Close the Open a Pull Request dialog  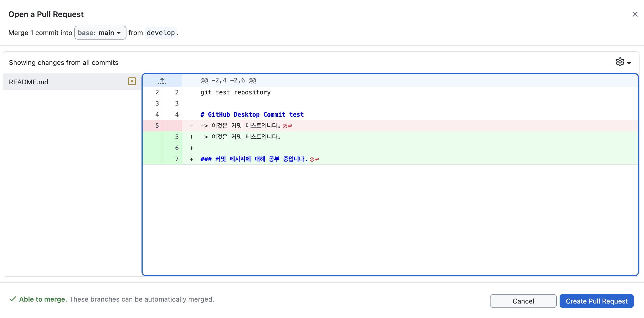point(635,14)
